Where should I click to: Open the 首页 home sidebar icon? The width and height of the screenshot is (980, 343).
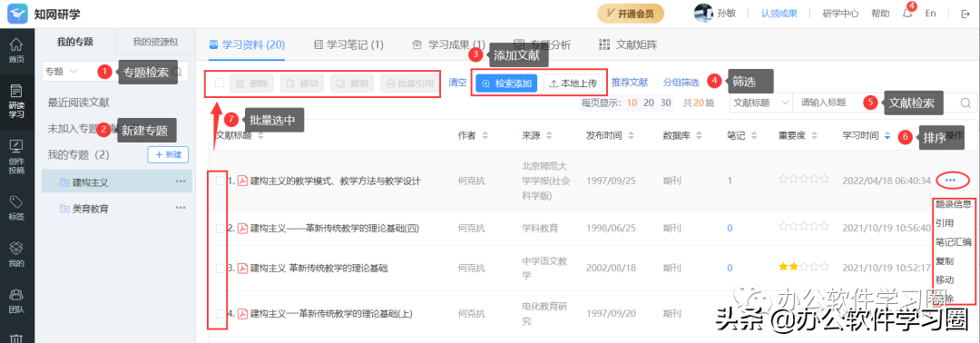click(17, 51)
